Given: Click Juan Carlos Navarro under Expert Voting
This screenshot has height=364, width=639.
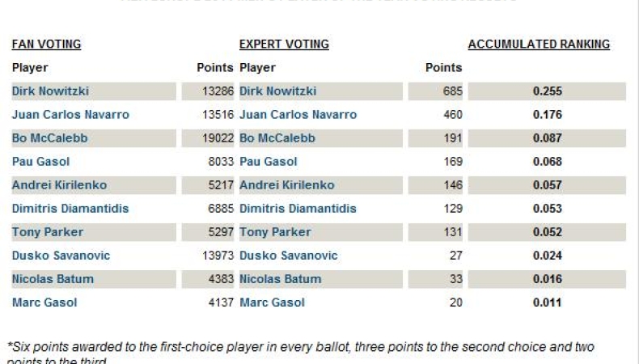Looking at the screenshot, I should point(298,115).
